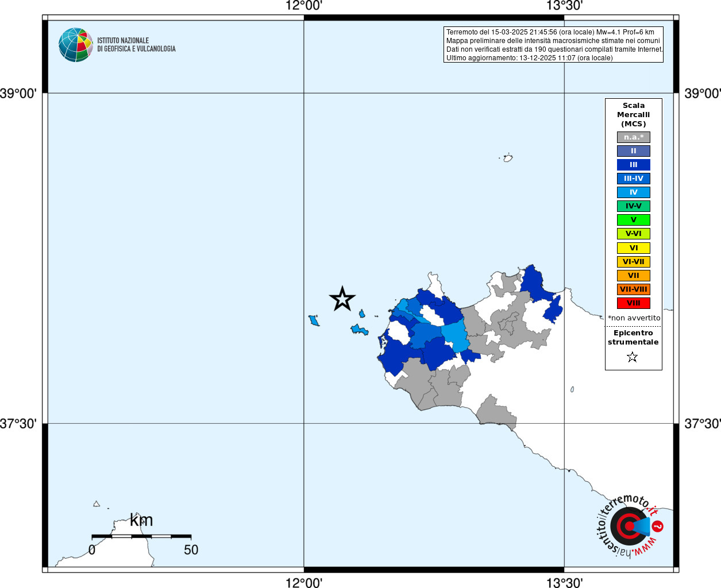Select the III-IV blue legend swatch

click(633, 179)
